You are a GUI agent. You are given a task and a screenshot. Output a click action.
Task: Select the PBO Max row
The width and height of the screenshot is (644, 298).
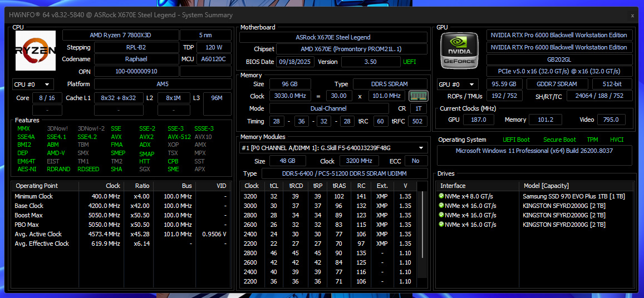121,225
